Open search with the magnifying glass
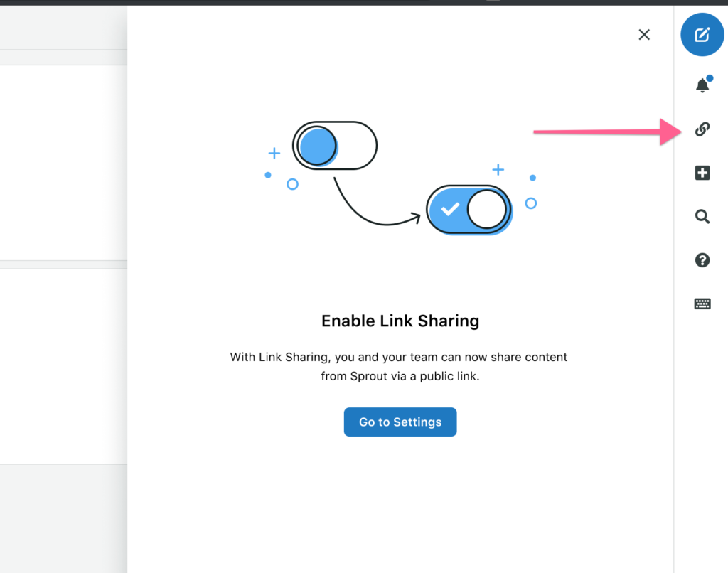This screenshot has height=573, width=728. 702,217
